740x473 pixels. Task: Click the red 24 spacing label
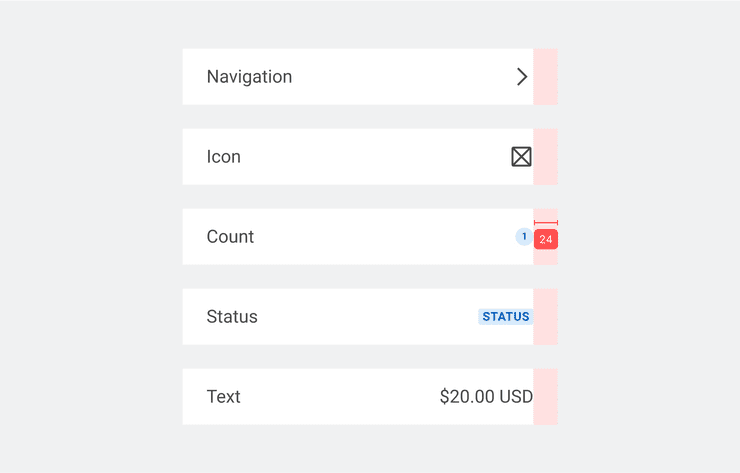click(545, 240)
